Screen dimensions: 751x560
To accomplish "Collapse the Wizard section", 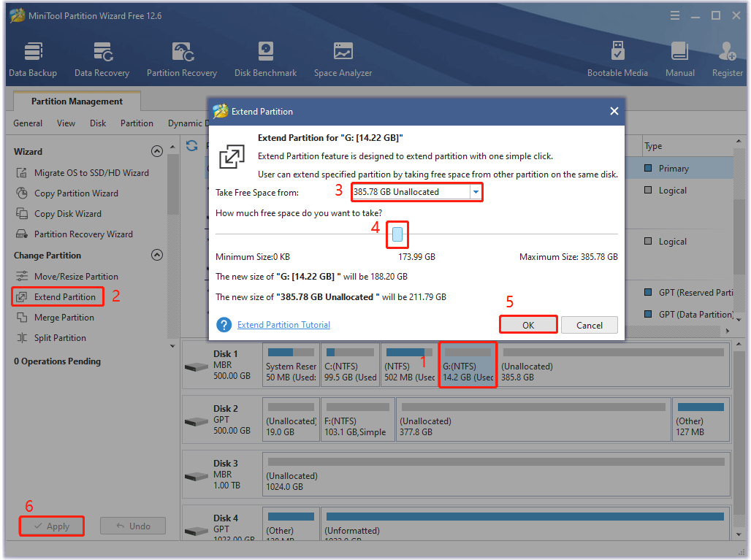I will (x=156, y=151).
